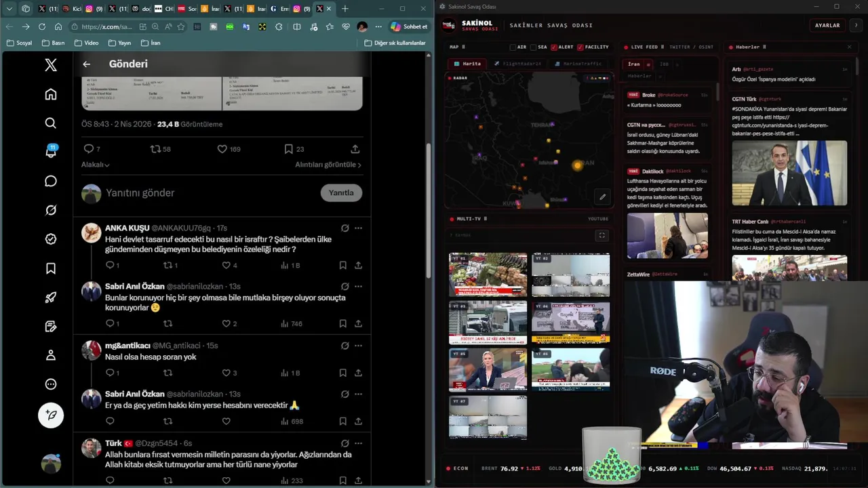Click the map edit pencil icon
The height and width of the screenshot is (488, 868).
click(602, 197)
